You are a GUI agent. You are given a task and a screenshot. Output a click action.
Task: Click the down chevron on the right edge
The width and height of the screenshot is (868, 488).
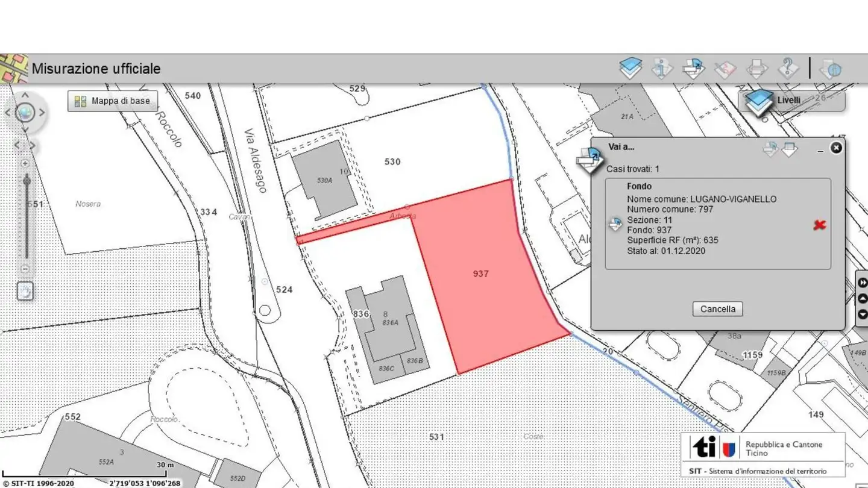[863, 314]
